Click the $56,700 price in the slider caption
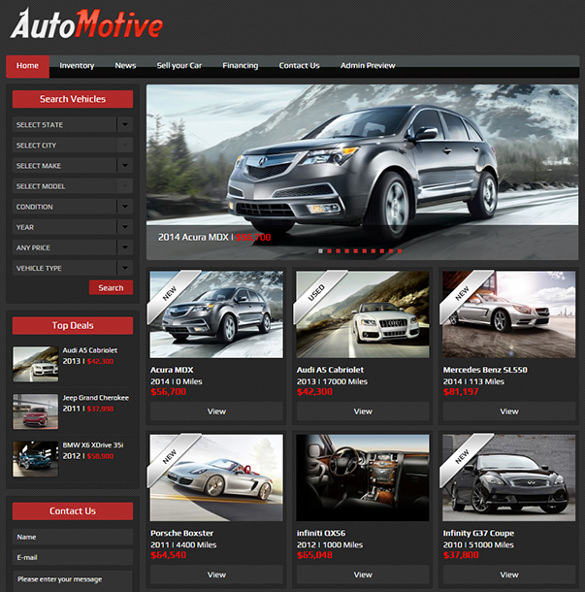 tap(253, 237)
